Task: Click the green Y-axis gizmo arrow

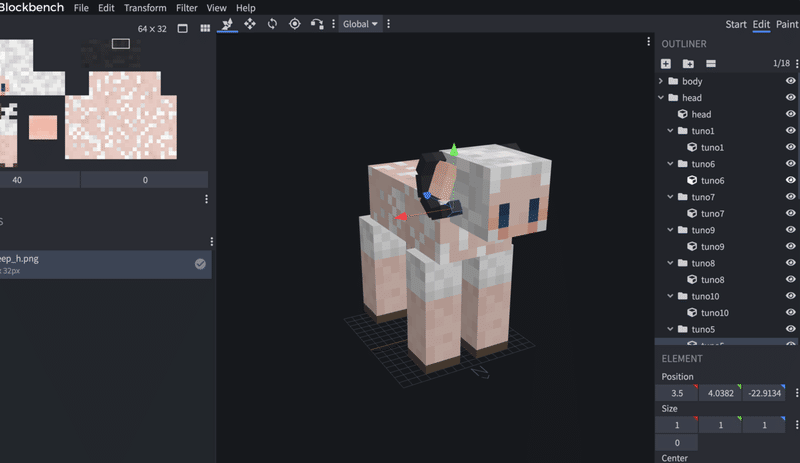Action: pos(454,149)
